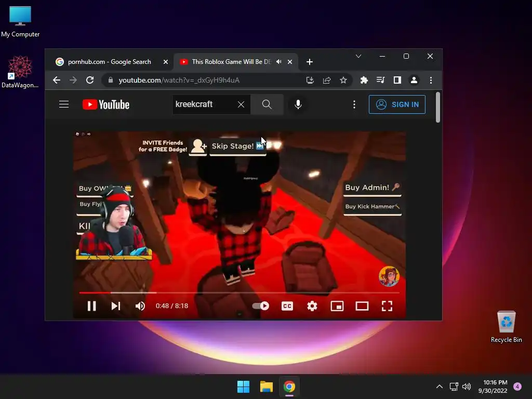Go to YouTube home via logo
Screen dimensions: 532x399
106,104
